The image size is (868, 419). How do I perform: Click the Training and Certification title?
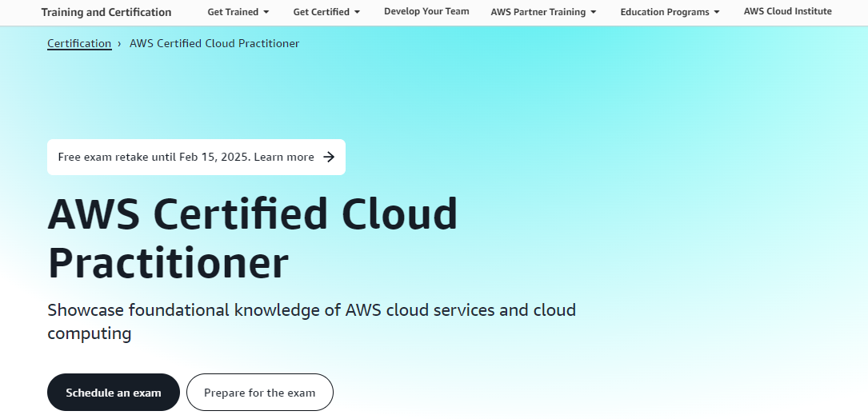pos(106,12)
